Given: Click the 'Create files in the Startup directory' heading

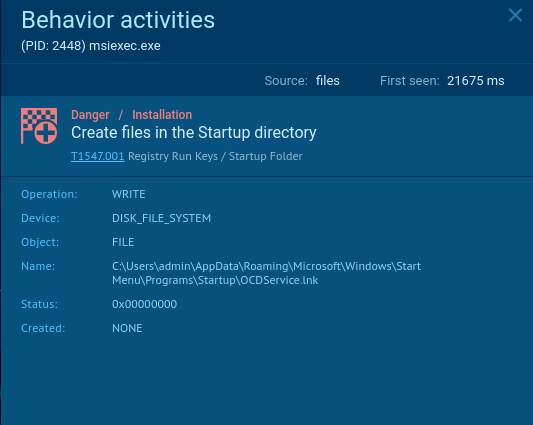Looking at the screenshot, I should point(194,133).
